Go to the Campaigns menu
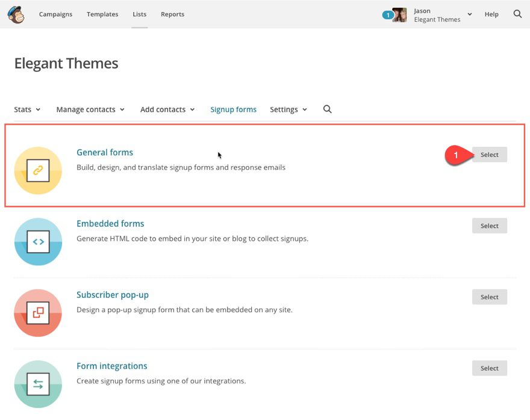 point(55,14)
